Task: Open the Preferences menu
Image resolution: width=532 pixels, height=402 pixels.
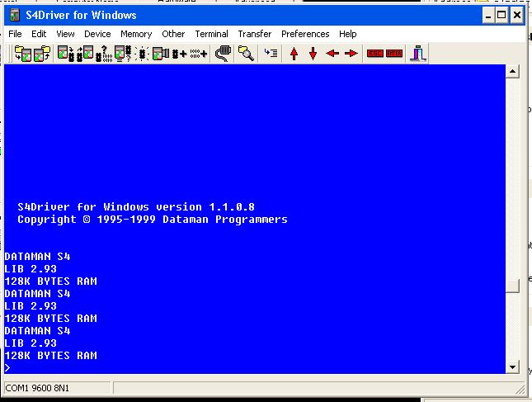Action: (x=305, y=34)
